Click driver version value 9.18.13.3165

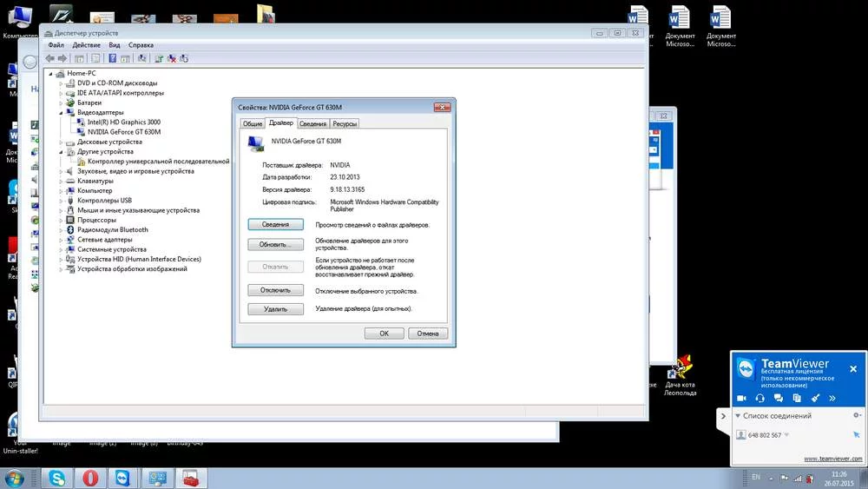pyautogui.click(x=348, y=189)
